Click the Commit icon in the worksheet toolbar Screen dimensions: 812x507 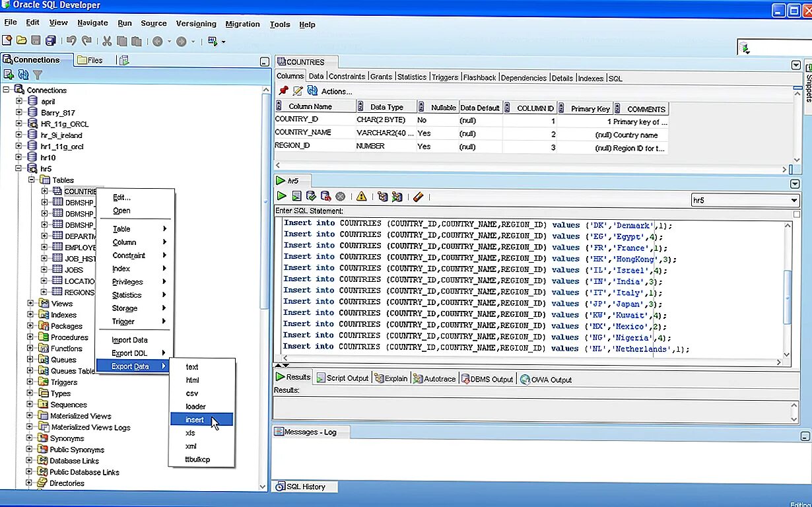click(311, 196)
